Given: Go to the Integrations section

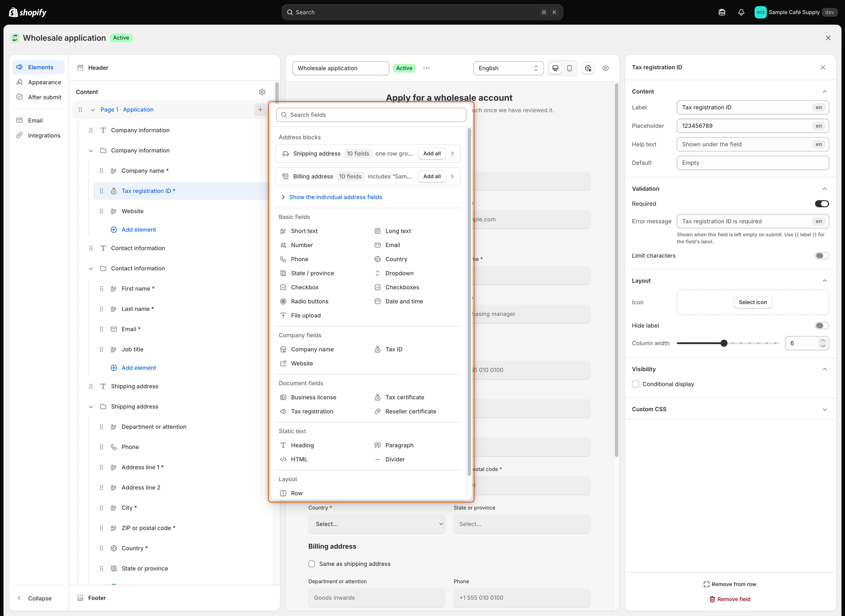Looking at the screenshot, I should pyautogui.click(x=38, y=136).
